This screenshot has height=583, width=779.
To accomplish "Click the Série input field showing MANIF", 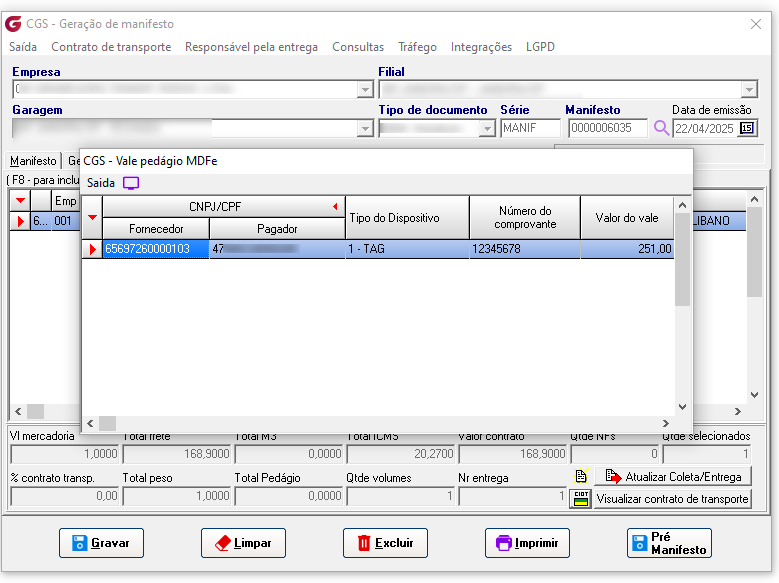I will (530, 128).
